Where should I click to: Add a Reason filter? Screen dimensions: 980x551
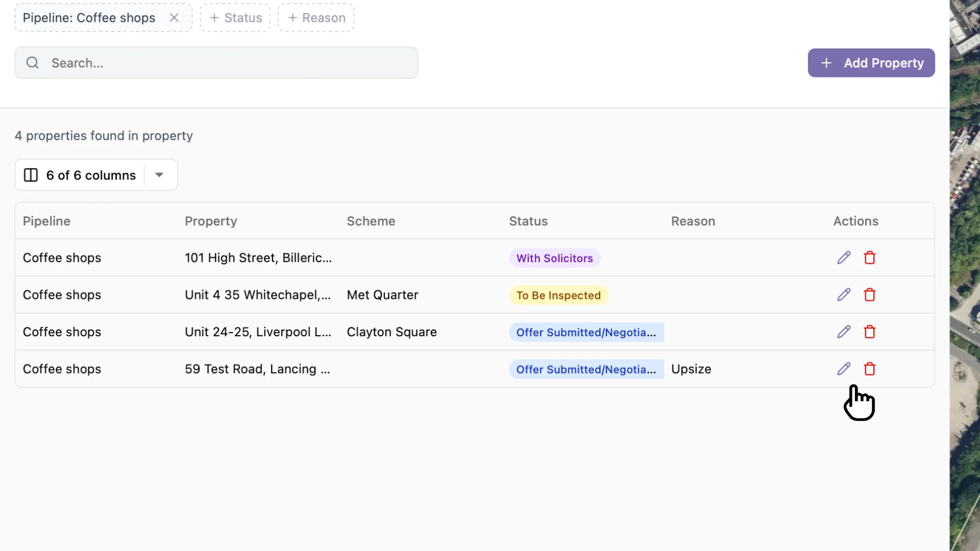tap(315, 17)
